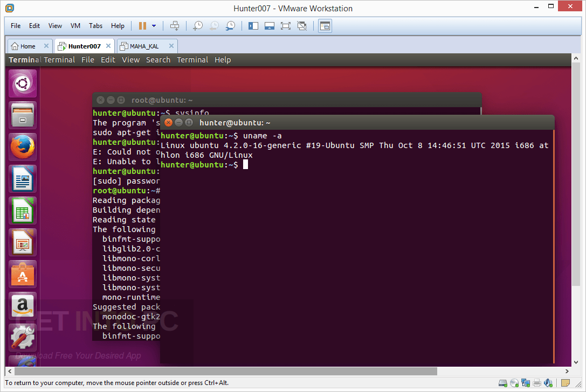Open System Settings from launcher
Viewport: 586px width, 392px height.
(23, 338)
